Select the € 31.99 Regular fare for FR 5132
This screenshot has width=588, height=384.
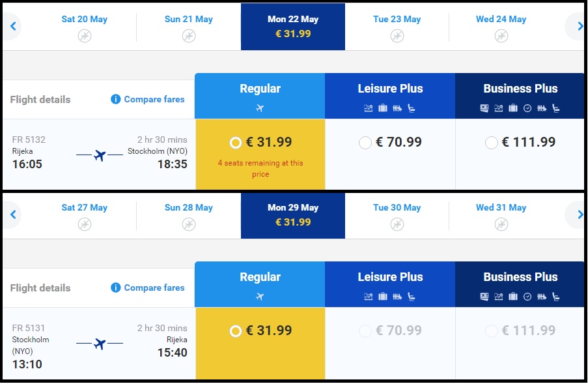(x=236, y=143)
